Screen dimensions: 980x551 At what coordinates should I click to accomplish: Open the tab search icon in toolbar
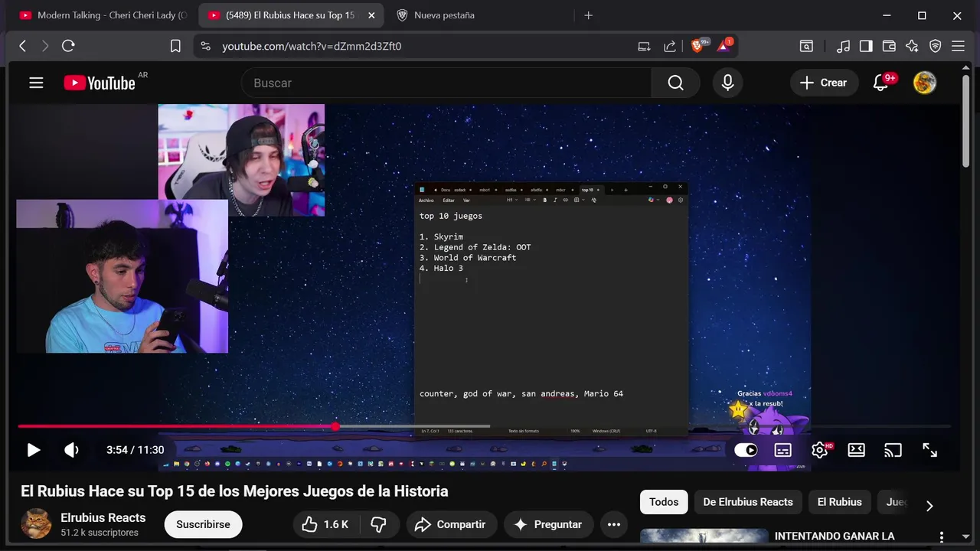[x=806, y=46]
